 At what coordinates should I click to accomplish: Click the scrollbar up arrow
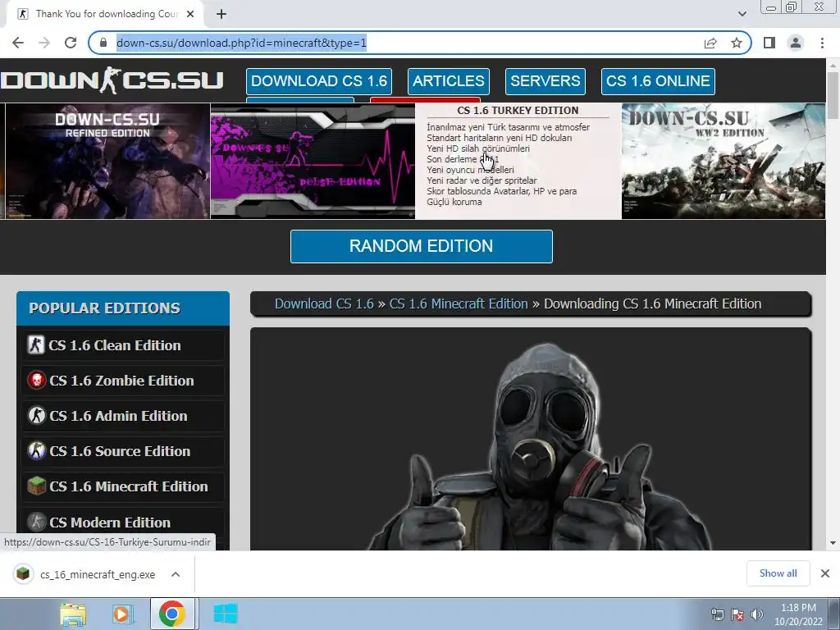click(833, 65)
